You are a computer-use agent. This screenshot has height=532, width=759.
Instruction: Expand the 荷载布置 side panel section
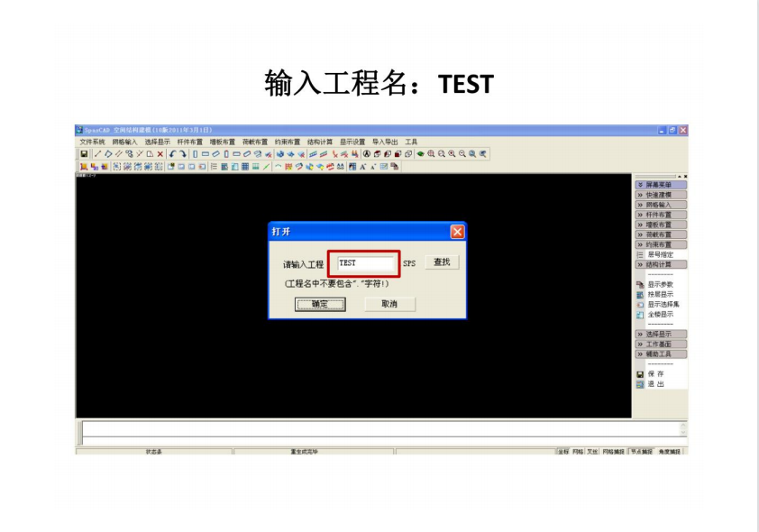click(661, 234)
